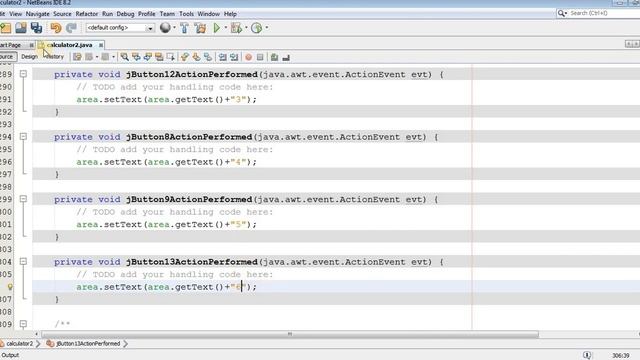Viewport: 640px width, 360px height.
Task: Switch editor to Design view
Action: 29,57
